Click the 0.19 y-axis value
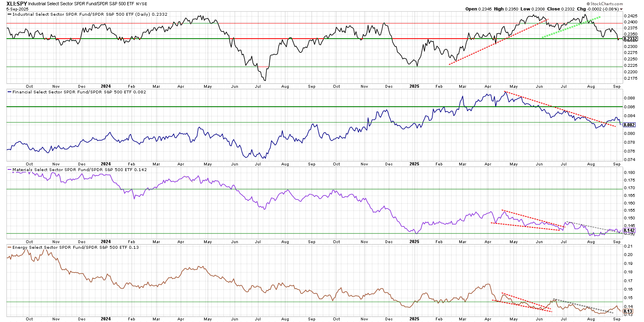The width and height of the screenshot is (644, 322). (628, 264)
